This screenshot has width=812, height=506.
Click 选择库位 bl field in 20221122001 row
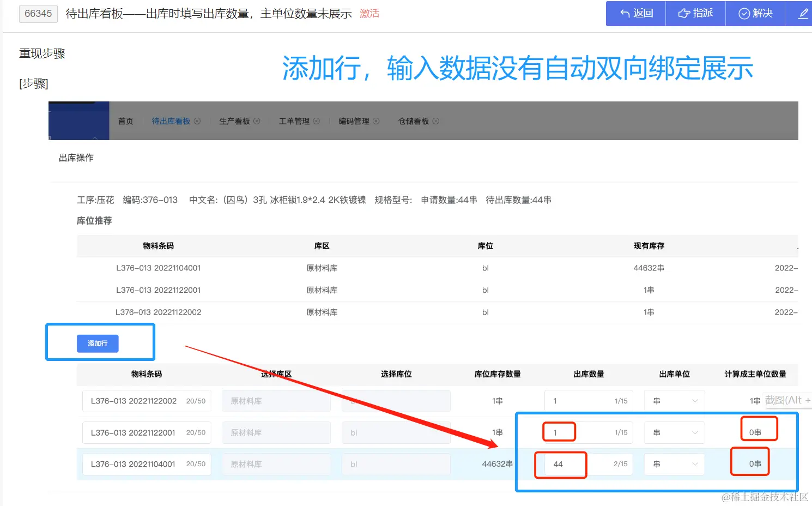coord(396,432)
